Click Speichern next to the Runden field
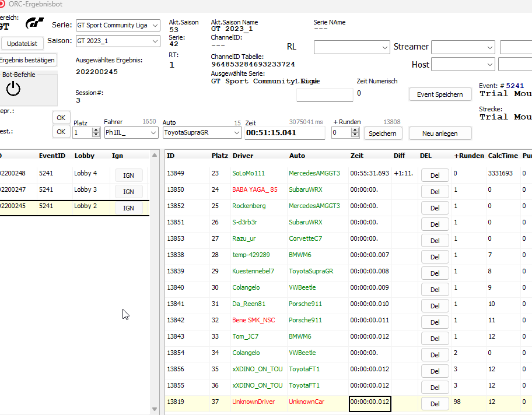 click(x=383, y=133)
